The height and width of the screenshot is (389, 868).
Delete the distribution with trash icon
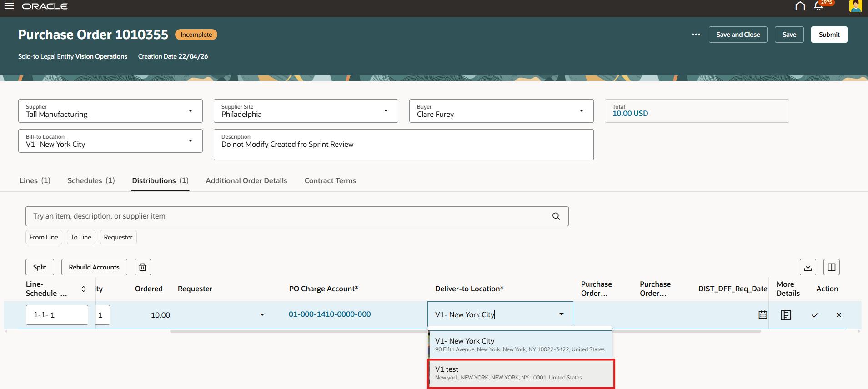coord(142,267)
